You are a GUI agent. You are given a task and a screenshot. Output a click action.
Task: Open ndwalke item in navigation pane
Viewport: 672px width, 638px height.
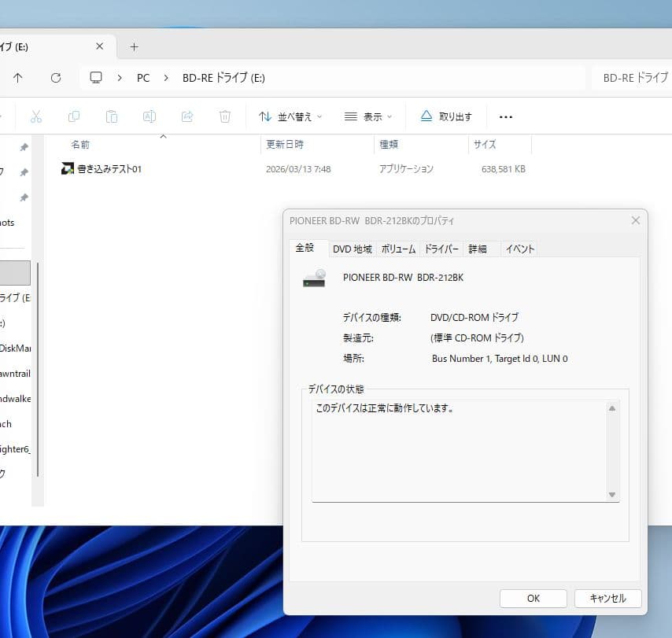click(15, 399)
